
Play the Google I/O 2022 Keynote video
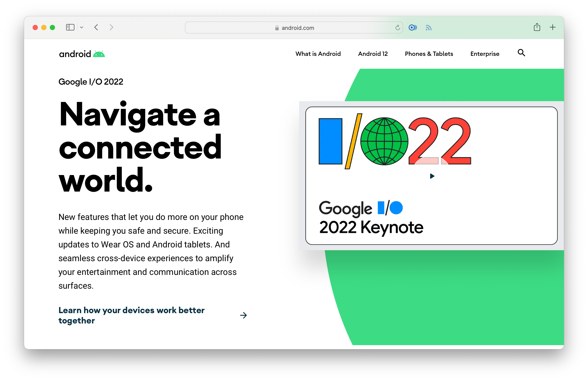pos(432,176)
